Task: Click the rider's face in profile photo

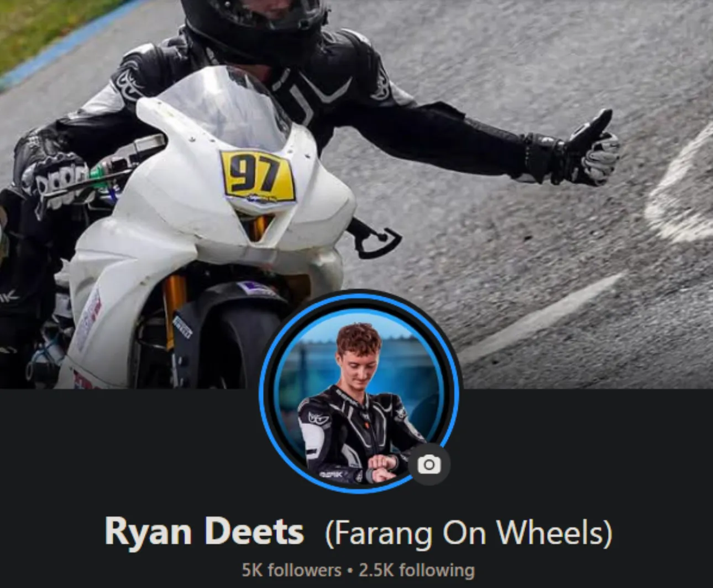Action: click(359, 361)
